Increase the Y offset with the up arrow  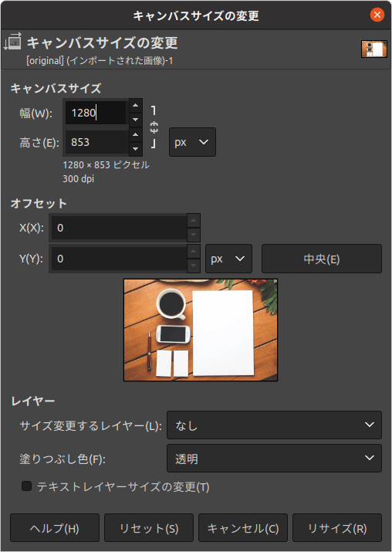[194, 252]
